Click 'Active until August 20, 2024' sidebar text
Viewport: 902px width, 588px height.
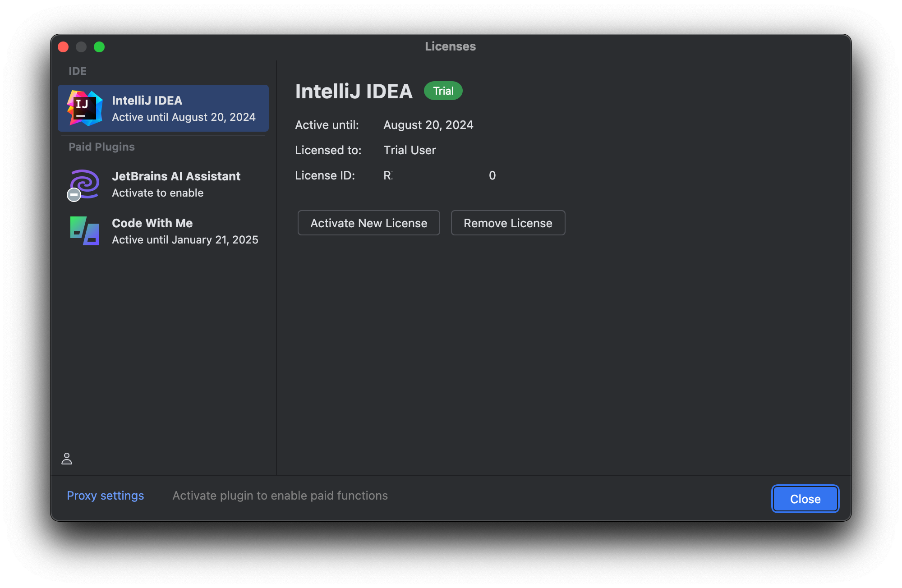[x=184, y=117]
